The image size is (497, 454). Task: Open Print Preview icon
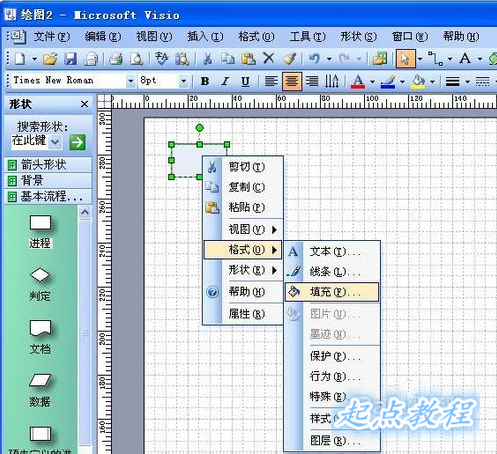[x=136, y=59]
